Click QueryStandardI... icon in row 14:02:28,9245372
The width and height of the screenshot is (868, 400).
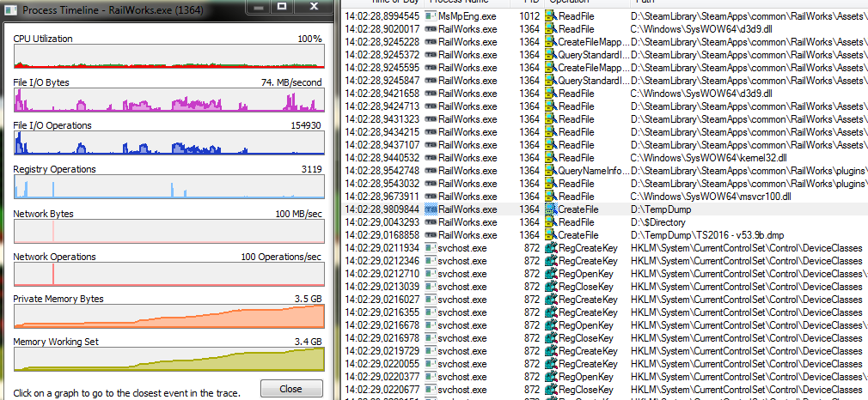click(x=550, y=55)
